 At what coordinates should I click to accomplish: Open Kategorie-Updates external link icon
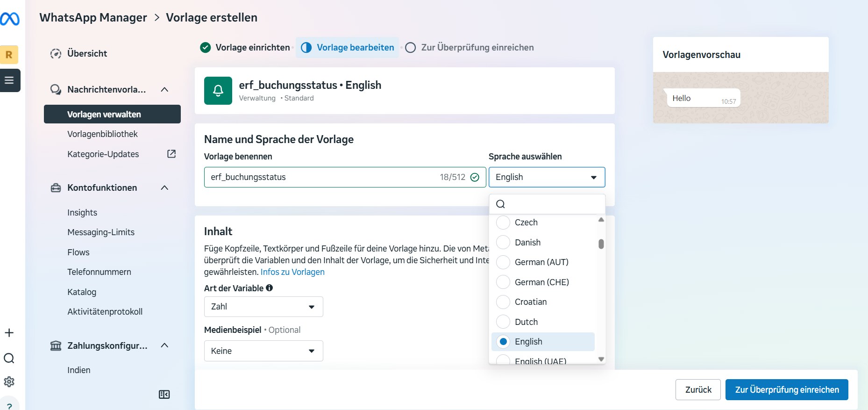(x=171, y=154)
